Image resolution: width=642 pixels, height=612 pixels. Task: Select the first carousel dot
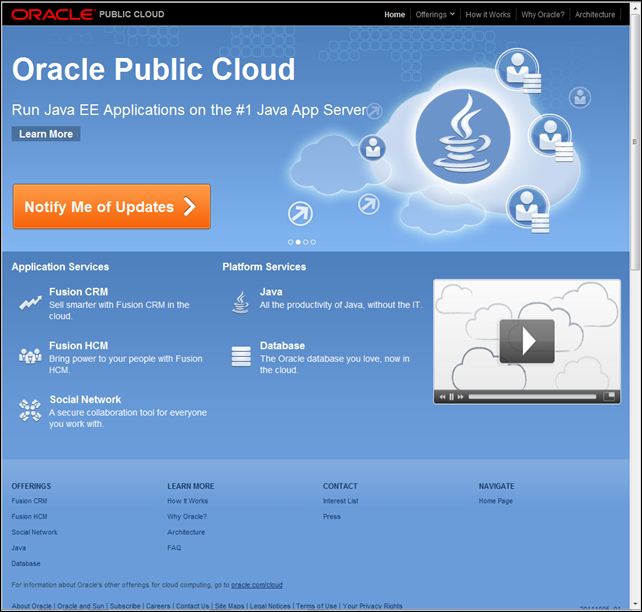coord(290,242)
